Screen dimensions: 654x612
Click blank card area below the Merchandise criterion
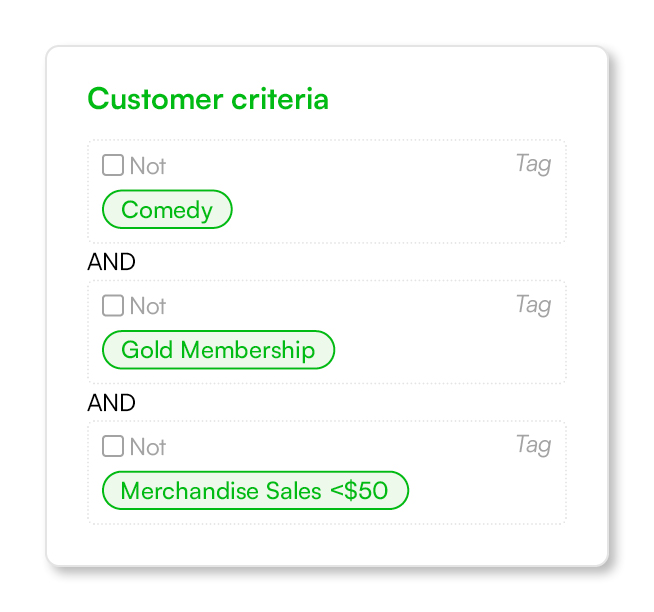click(327, 544)
